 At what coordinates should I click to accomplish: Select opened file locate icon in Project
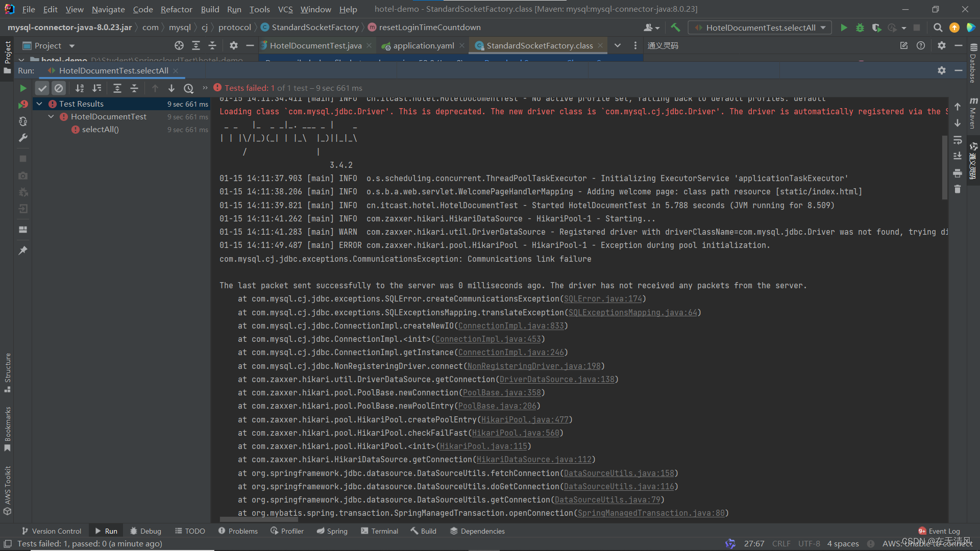point(179,45)
